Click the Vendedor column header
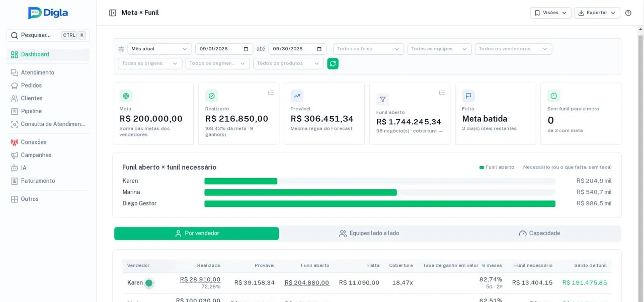The height and width of the screenshot is (302, 644). pos(138,266)
